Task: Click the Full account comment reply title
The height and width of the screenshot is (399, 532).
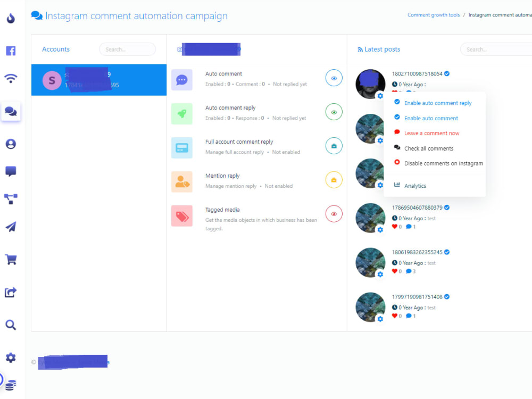Action: 239,142
